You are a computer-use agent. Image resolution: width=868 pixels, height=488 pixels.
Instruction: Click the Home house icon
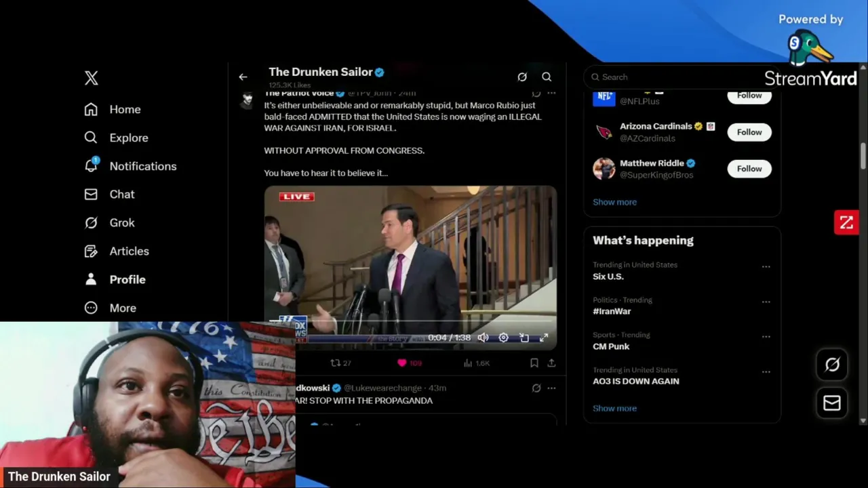pyautogui.click(x=91, y=109)
